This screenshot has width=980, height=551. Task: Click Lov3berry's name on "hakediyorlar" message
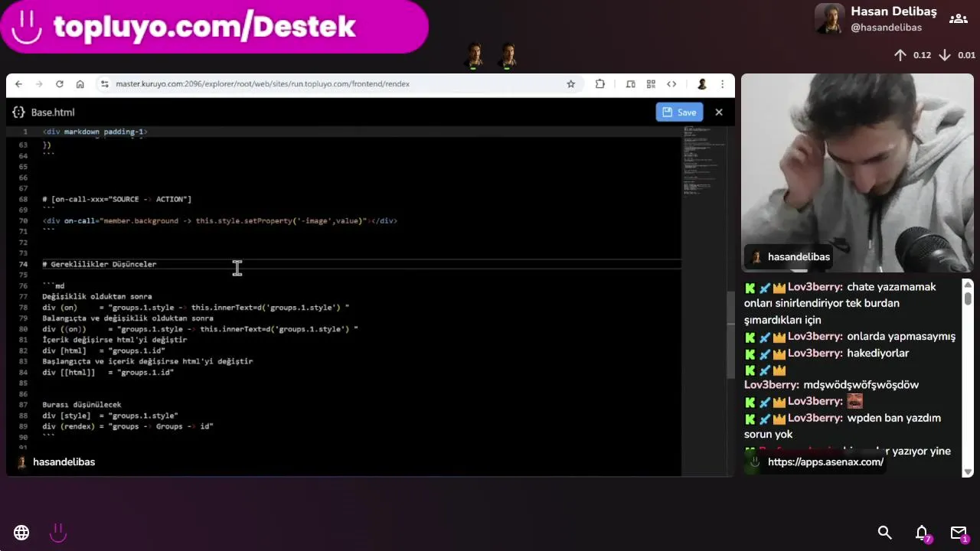(815, 353)
